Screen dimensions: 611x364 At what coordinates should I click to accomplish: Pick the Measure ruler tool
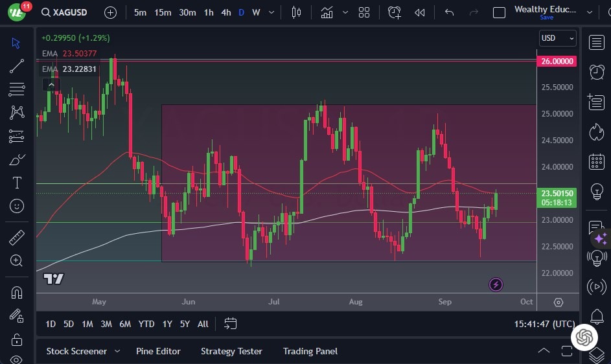[17, 237]
